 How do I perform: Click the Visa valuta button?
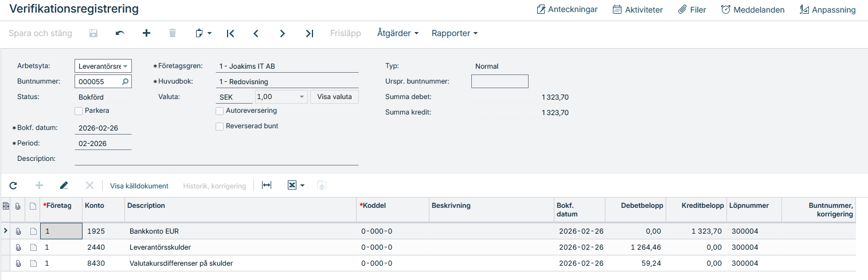(x=334, y=97)
